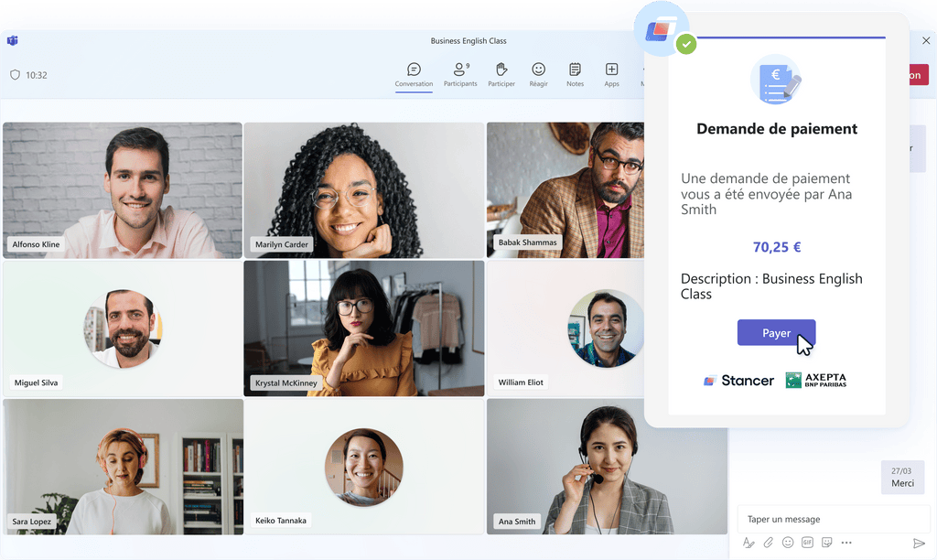The width and height of the screenshot is (937, 560).
Task: Open the Participants panel
Action: coord(460,74)
